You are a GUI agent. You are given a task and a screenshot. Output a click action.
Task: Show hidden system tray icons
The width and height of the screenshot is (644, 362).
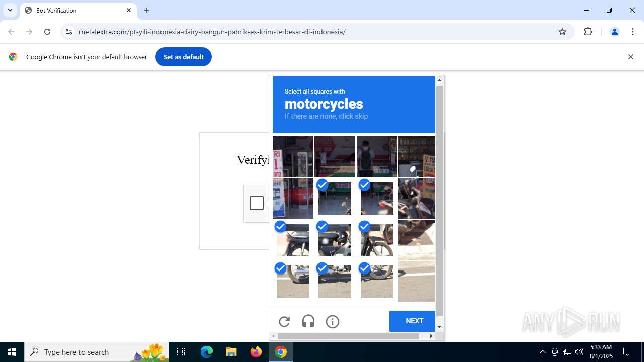543,352
